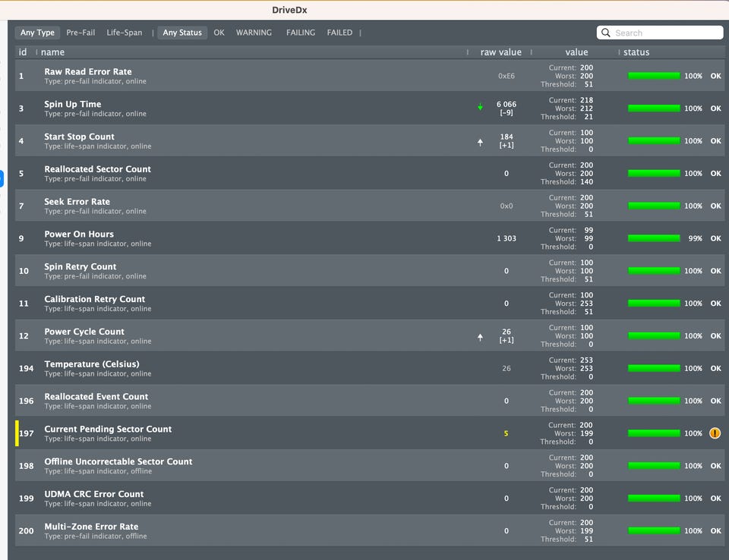
Task: Click the Worst 253 value for Calibration Retry Count
Action: (x=586, y=304)
